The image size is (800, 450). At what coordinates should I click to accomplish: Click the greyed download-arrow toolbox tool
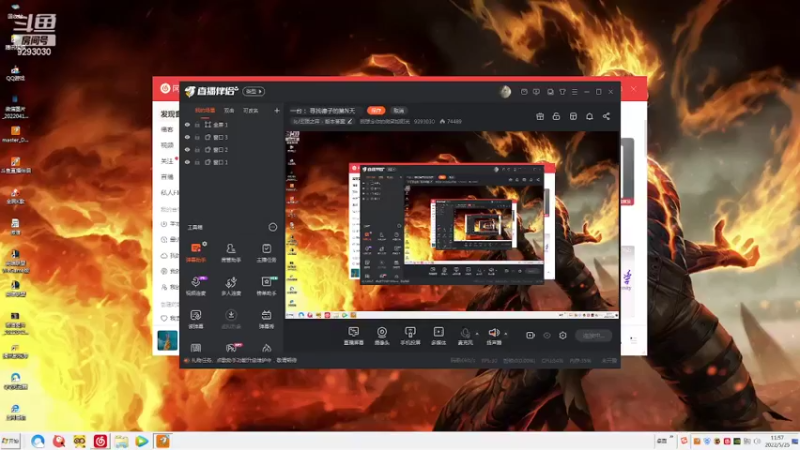pyautogui.click(x=231, y=319)
